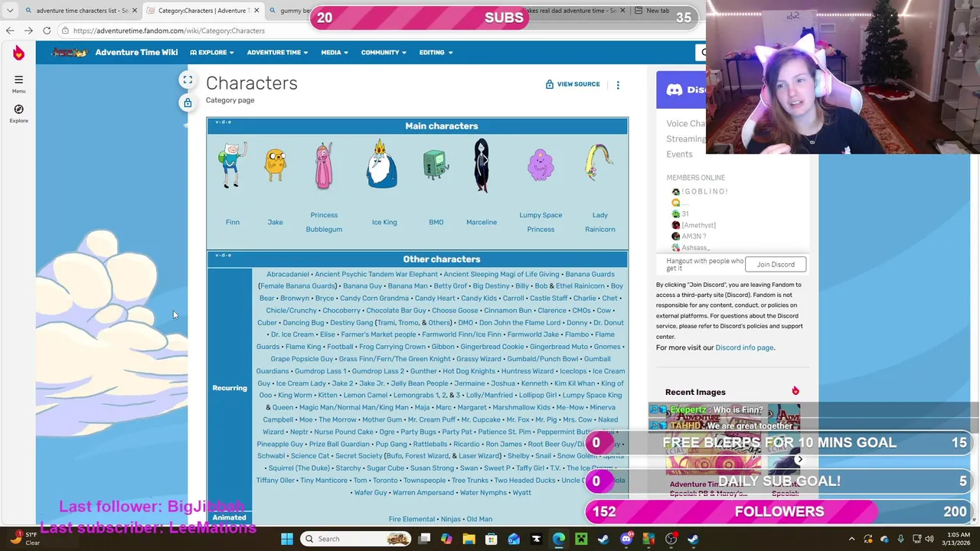
Task: Open Microsoft Store from taskbar
Action: point(491,539)
